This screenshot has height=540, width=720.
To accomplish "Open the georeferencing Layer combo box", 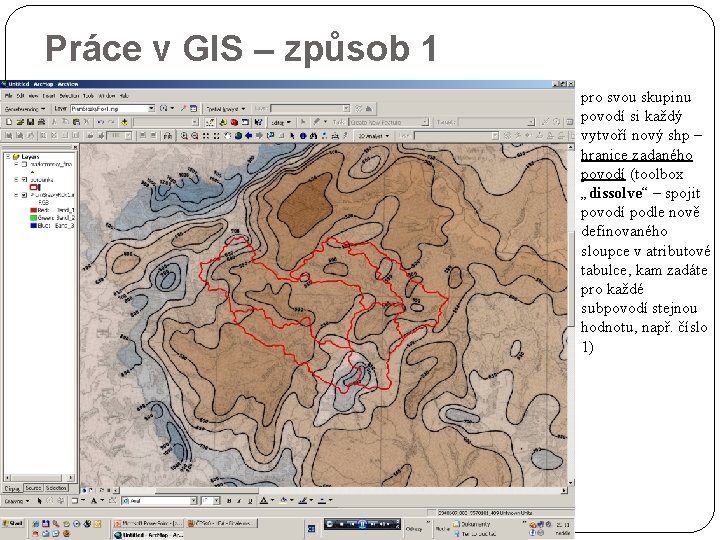I will point(112,108).
